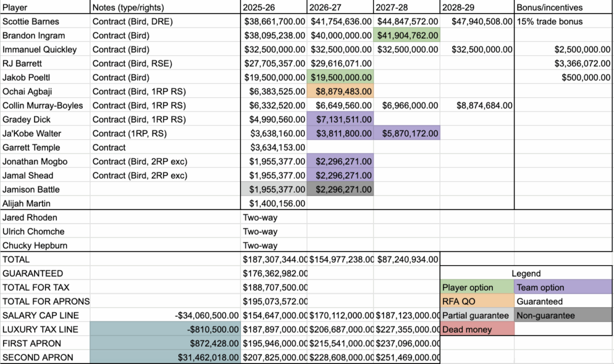Select the Bonus/incentives header cell
Viewport: 614px width, 364px height.
tap(563, 7)
